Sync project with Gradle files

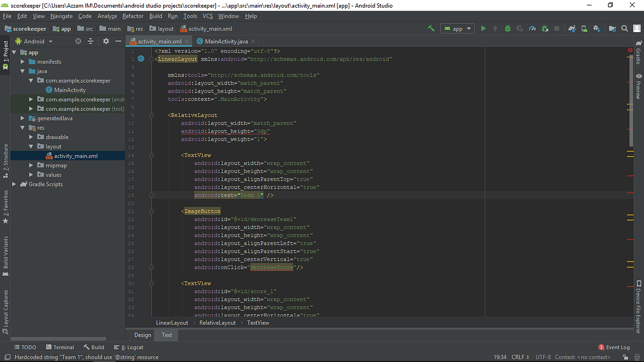(x=570, y=28)
